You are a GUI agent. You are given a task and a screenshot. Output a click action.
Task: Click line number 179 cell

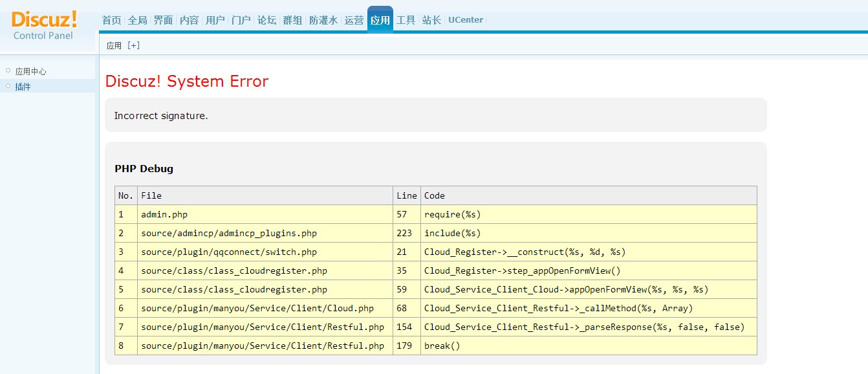point(407,346)
